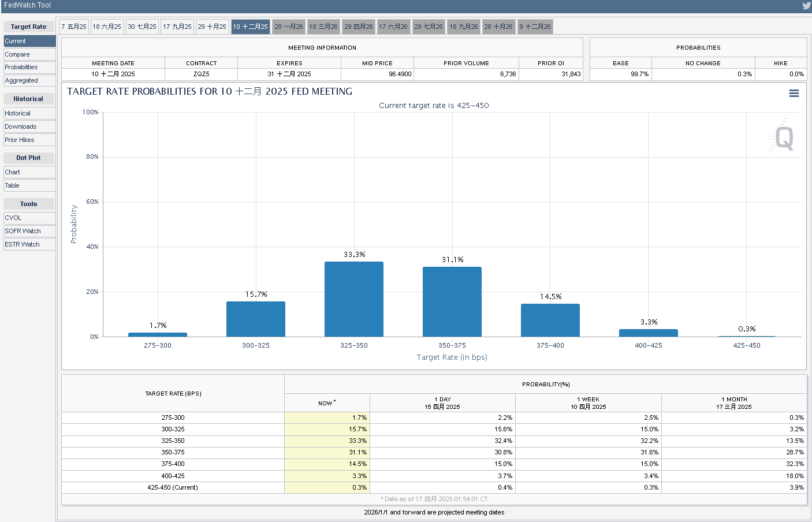
Task: Click the 99.7% ease probability value
Action: pos(639,74)
